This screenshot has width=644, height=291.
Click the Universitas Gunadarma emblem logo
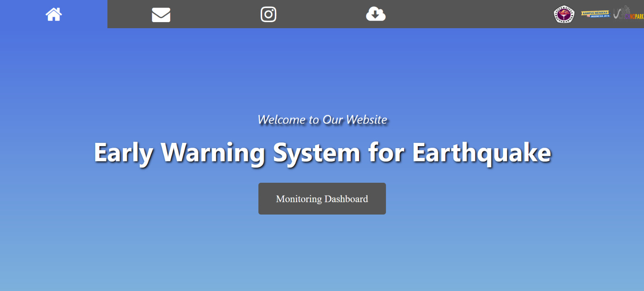point(564,14)
